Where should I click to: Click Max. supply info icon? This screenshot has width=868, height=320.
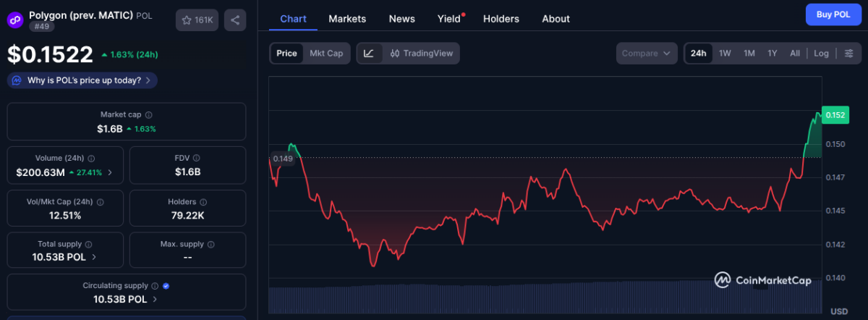pos(211,245)
